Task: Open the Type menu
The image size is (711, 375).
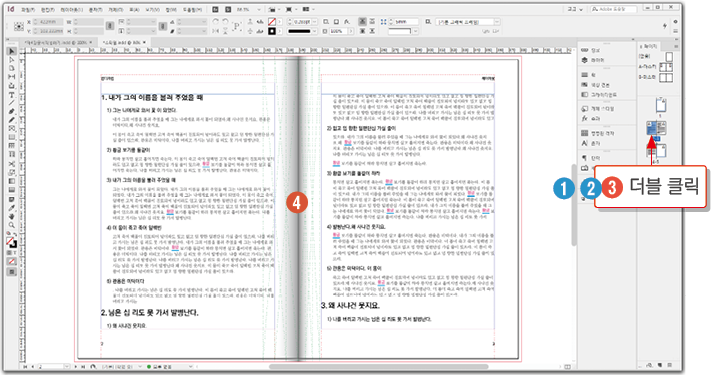Action: 96,10
